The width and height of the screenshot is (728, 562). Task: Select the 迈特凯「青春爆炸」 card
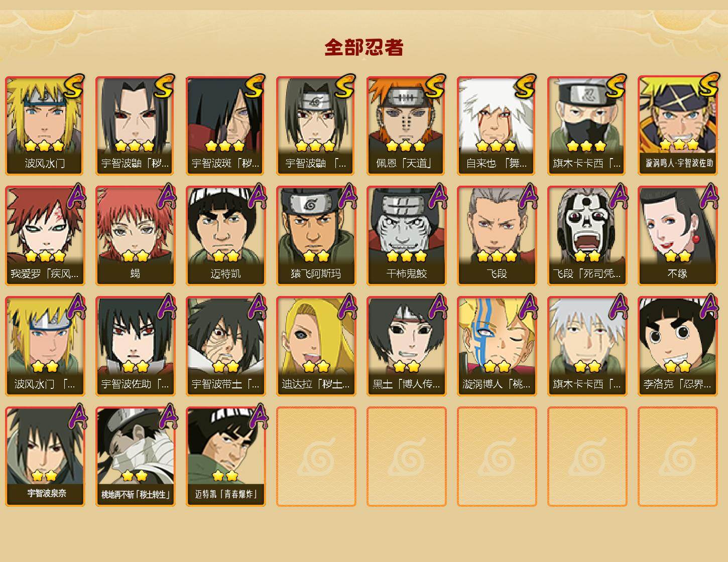click(226, 457)
